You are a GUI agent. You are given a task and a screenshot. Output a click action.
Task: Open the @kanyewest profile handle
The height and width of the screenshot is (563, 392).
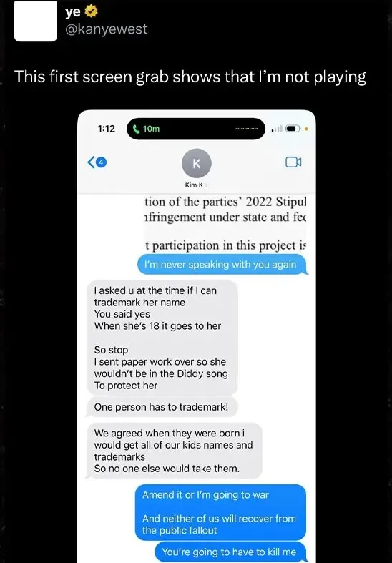[107, 29]
